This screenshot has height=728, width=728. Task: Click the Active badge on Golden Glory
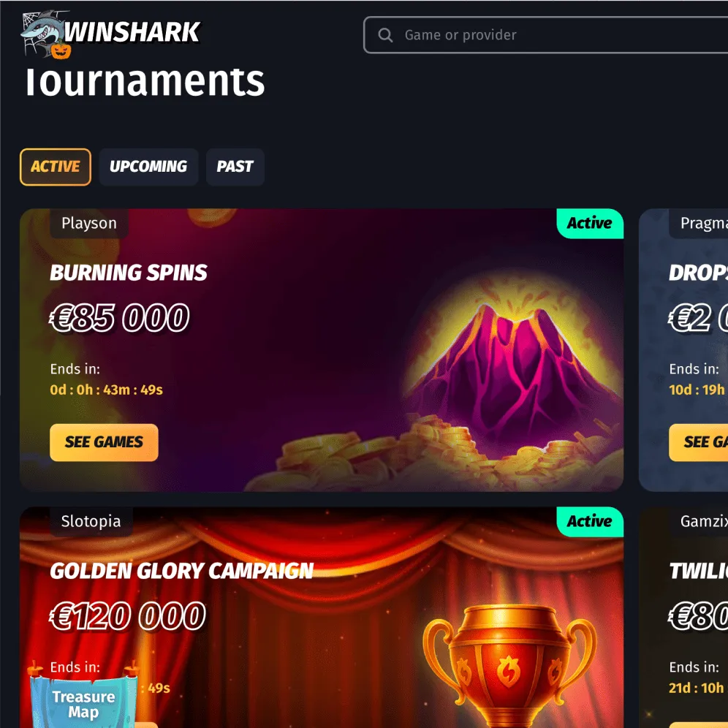click(590, 521)
